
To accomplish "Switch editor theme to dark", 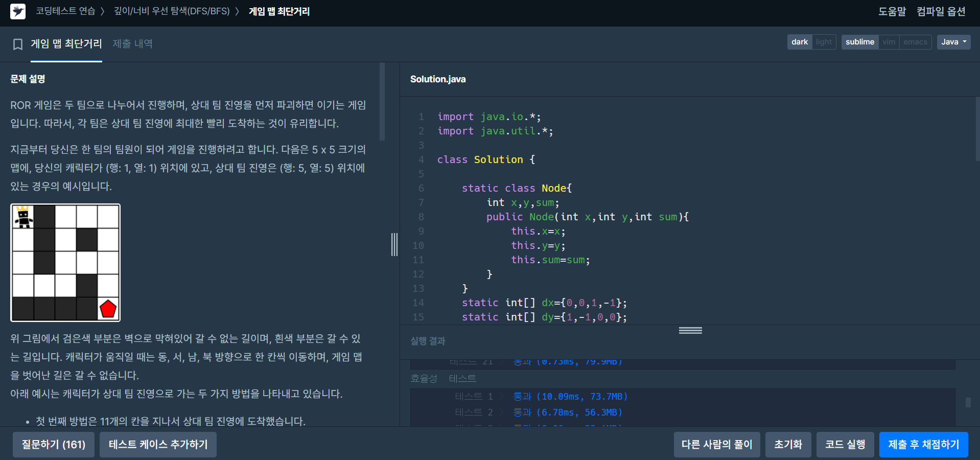I will (800, 42).
